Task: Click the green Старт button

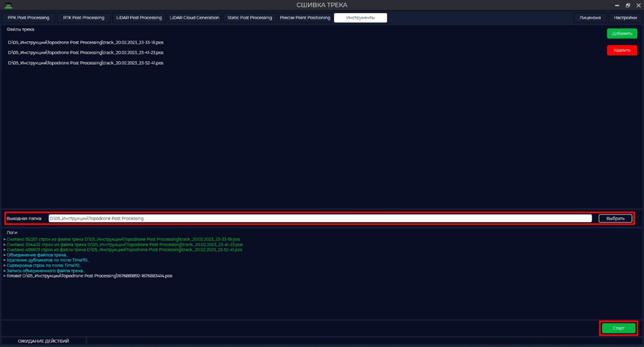Action: 618,328
